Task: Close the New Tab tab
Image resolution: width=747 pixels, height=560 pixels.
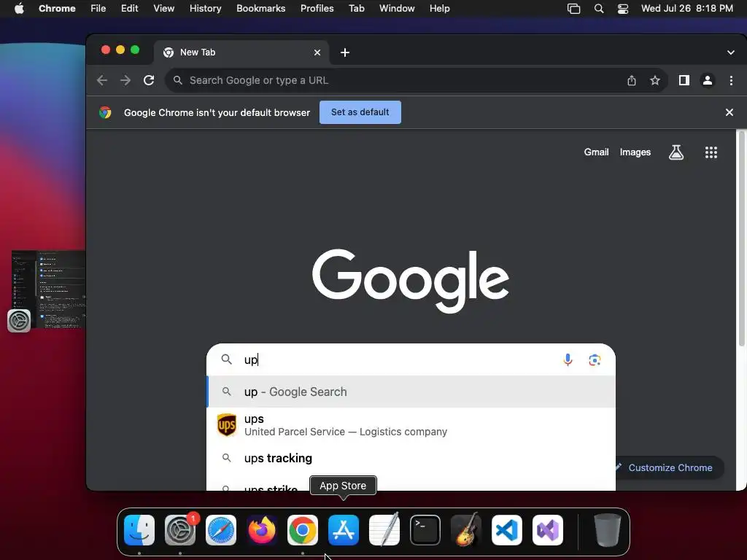Action: point(317,52)
